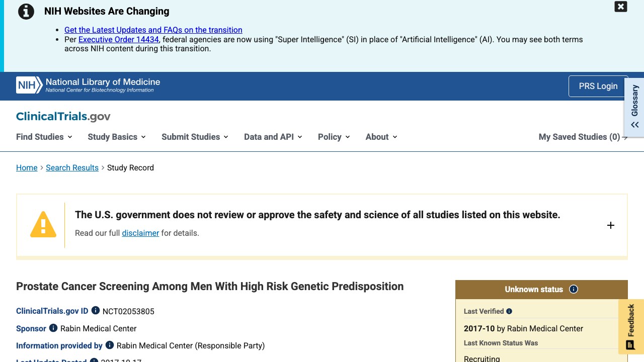Click info icon beside Last Verified
The image size is (644, 362).
click(509, 311)
